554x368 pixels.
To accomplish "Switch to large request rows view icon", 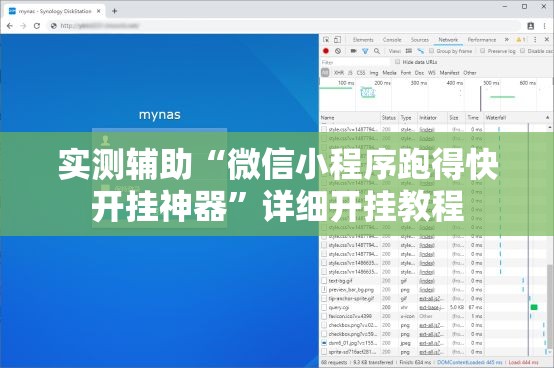I will (x=409, y=51).
